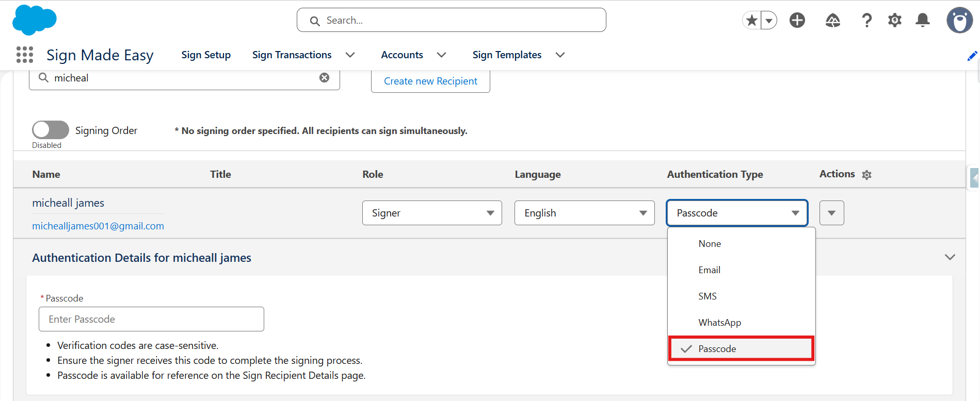Viewport: 980px width, 401px height.
Task: Open the Language dropdown showing English
Action: [584, 213]
